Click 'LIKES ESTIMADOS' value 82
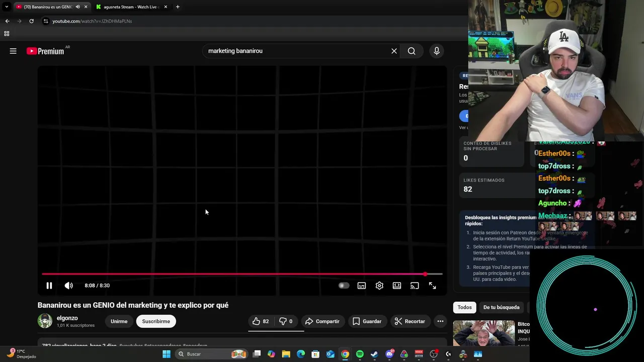This screenshot has height=362, width=644. pyautogui.click(x=468, y=189)
